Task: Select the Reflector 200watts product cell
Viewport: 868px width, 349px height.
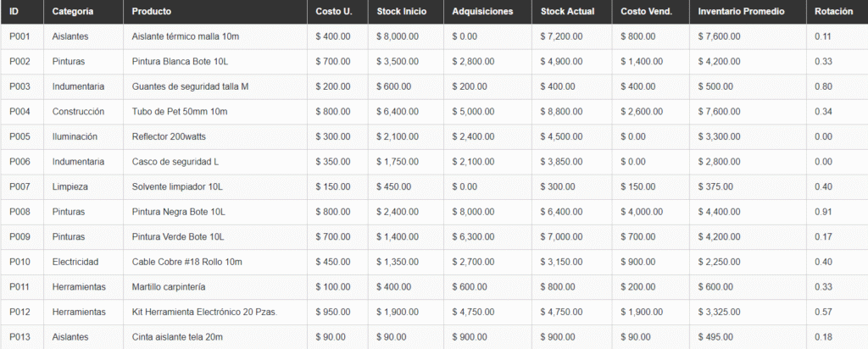Action: [169, 137]
